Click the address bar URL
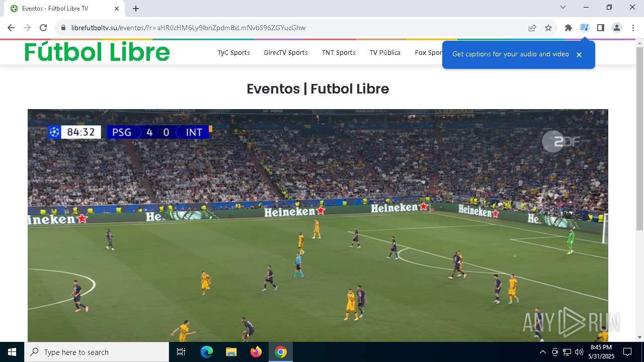This screenshot has width=644, height=362. click(188, 28)
